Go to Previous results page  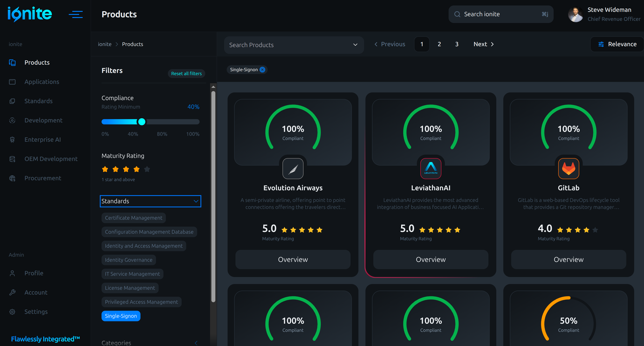point(390,44)
